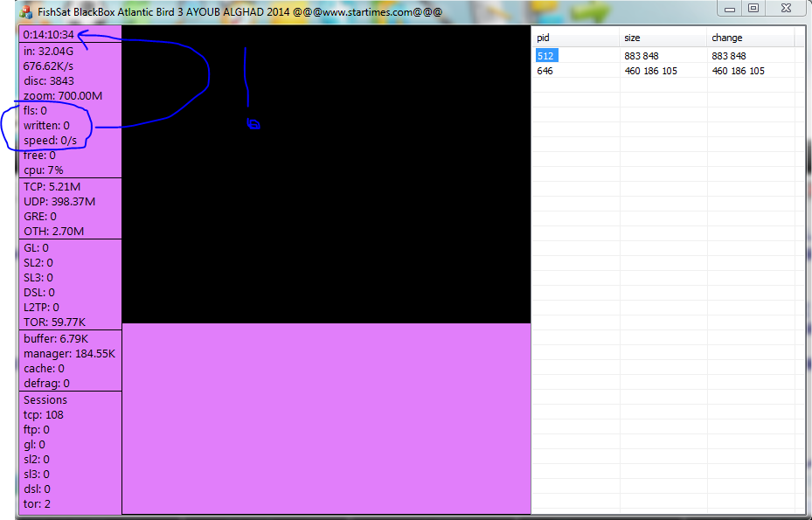The image size is (812, 520).
Task: Click the zoom: 700.00M stat line
Action: pos(62,95)
